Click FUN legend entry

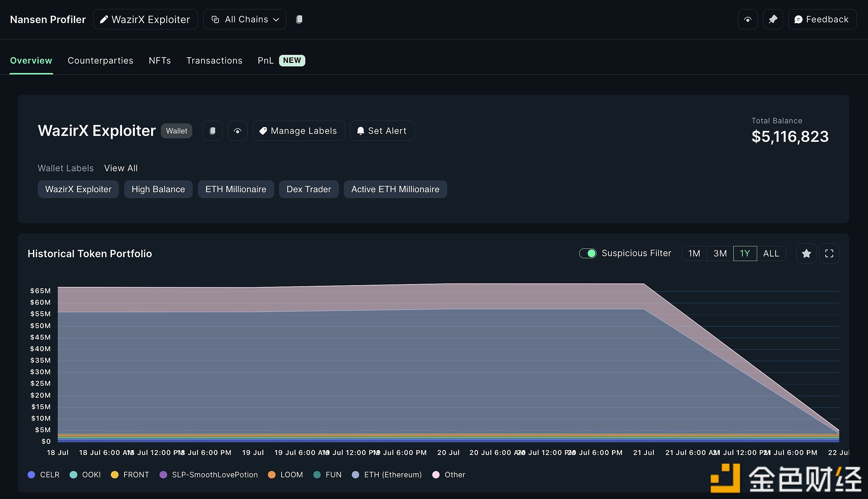pyautogui.click(x=327, y=475)
